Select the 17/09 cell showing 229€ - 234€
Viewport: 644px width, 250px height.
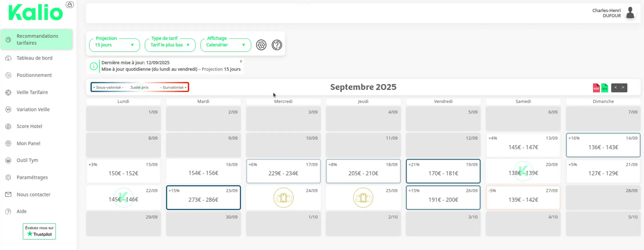click(284, 171)
